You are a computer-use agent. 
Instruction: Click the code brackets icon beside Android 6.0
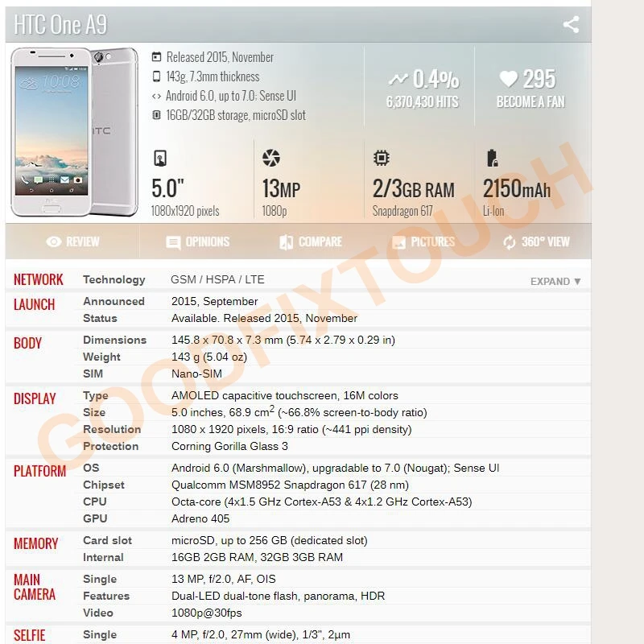(x=156, y=96)
